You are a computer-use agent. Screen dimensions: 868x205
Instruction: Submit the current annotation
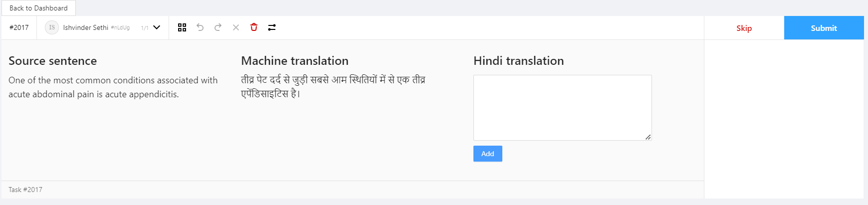tap(824, 28)
